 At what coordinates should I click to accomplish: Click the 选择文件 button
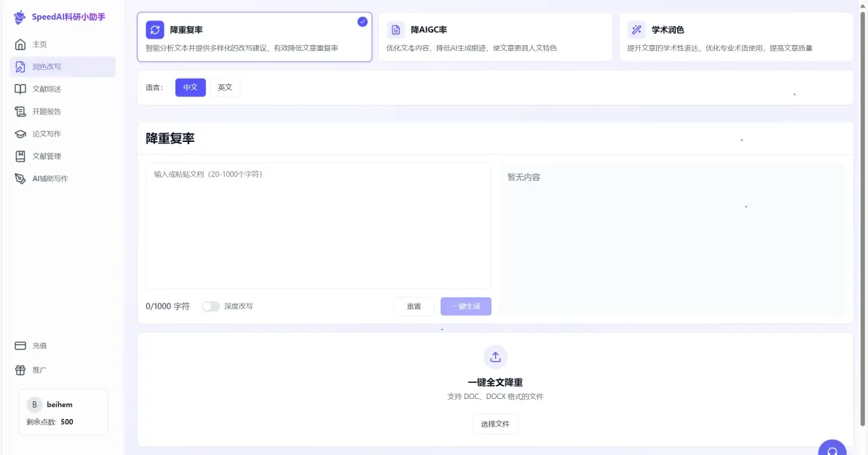(x=495, y=424)
